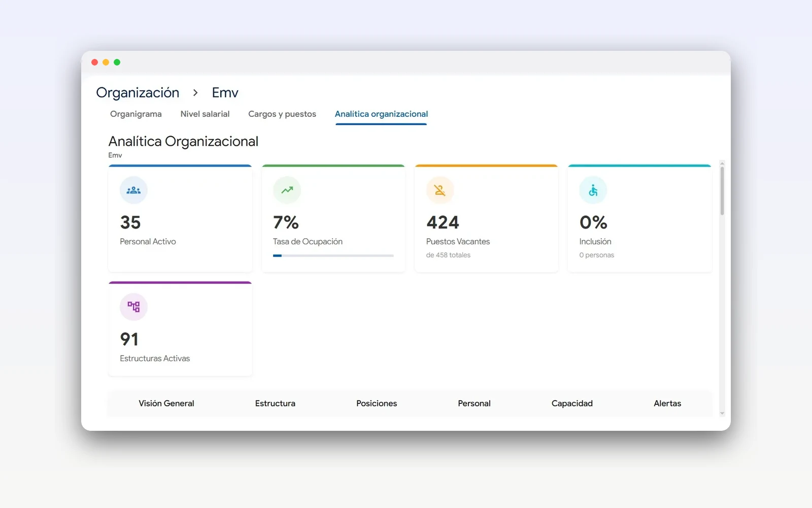Viewport: 812px width, 508px height.
Task: Close the window with the red button
Action: pyautogui.click(x=94, y=62)
